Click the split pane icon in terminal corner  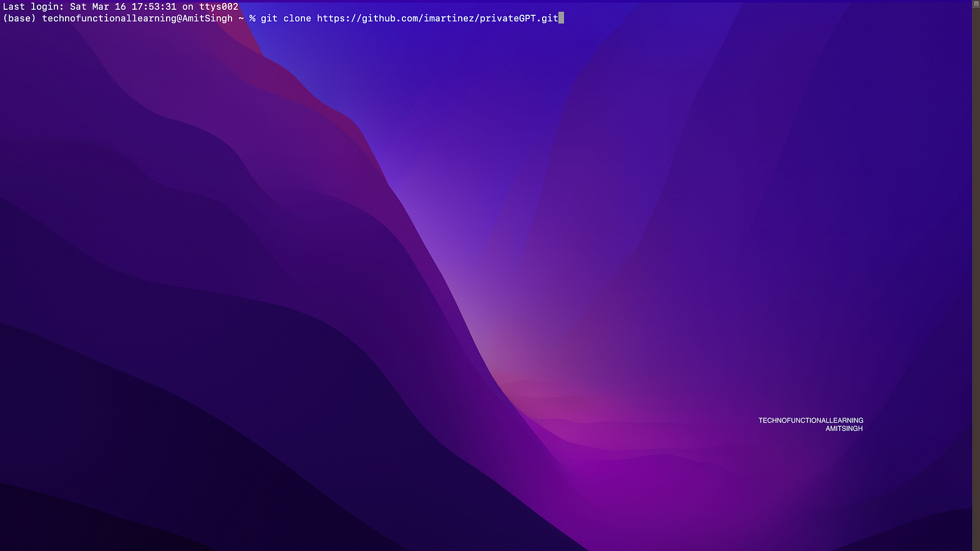[976, 4]
